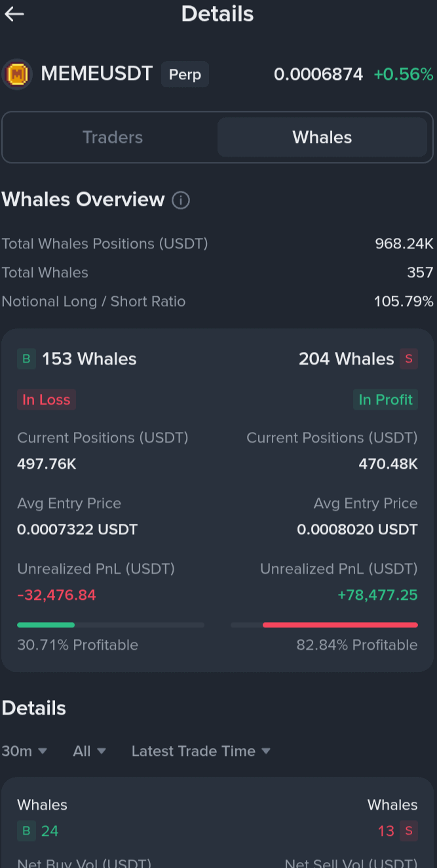Image resolution: width=437 pixels, height=868 pixels.
Task: Tap the back arrow icon
Action: click(x=14, y=14)
